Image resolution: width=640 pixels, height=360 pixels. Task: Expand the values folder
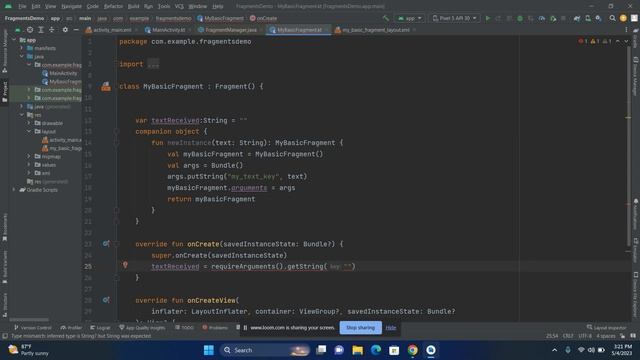click(x=29, y=164)
